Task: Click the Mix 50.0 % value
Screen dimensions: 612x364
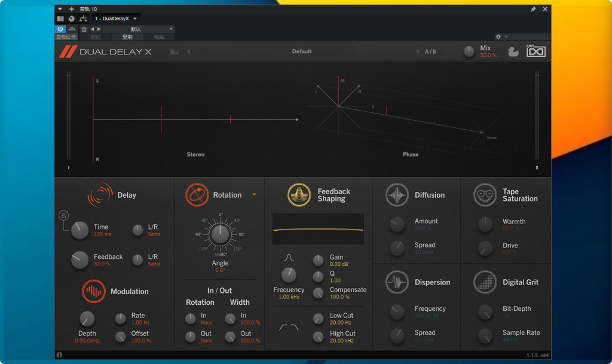Action: [488, 56]
